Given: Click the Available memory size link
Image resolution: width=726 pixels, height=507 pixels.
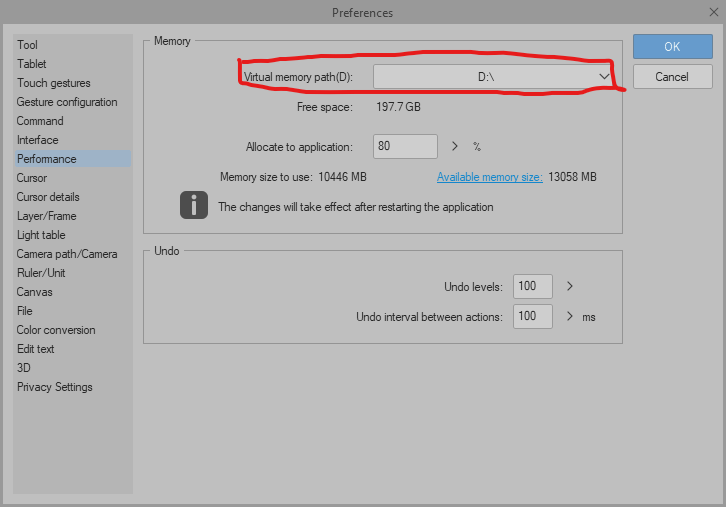Looking at the screenshot, I should tap(489, 177).
